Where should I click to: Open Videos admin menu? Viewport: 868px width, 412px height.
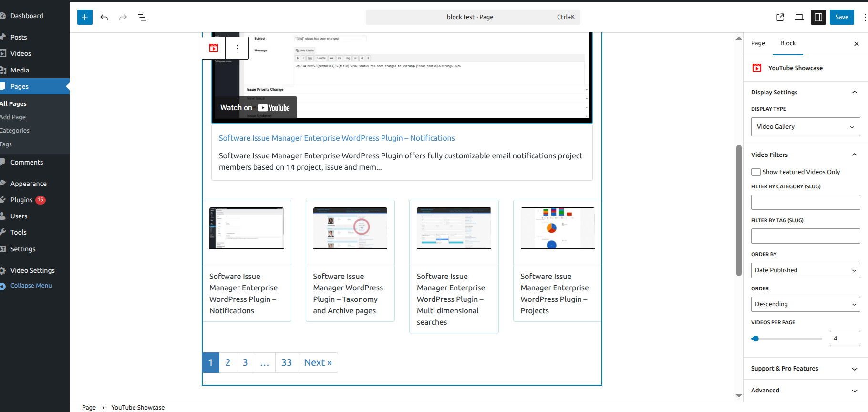[x=21, y=53]
